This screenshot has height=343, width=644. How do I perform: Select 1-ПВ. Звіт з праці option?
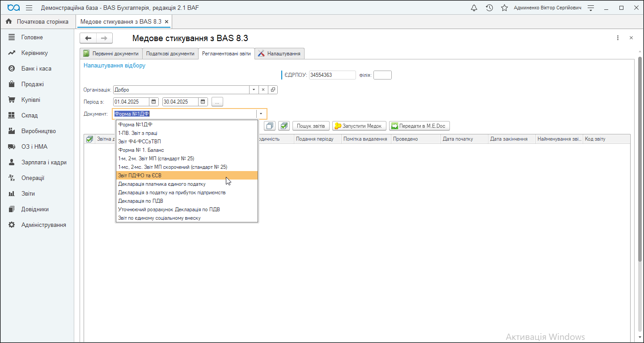point(187,133)
